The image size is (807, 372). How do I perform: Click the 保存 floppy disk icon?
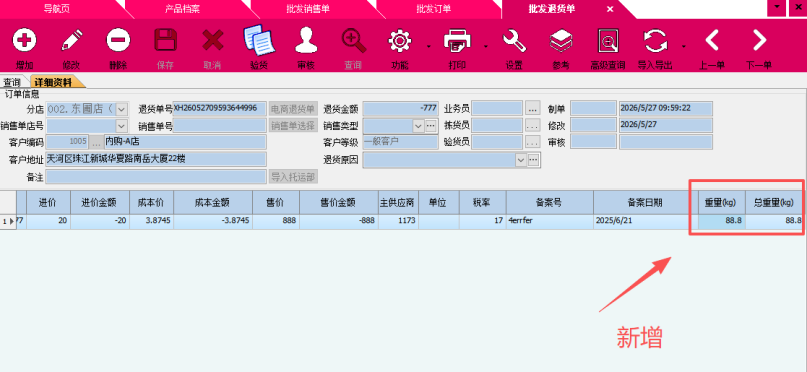(166, 40)
